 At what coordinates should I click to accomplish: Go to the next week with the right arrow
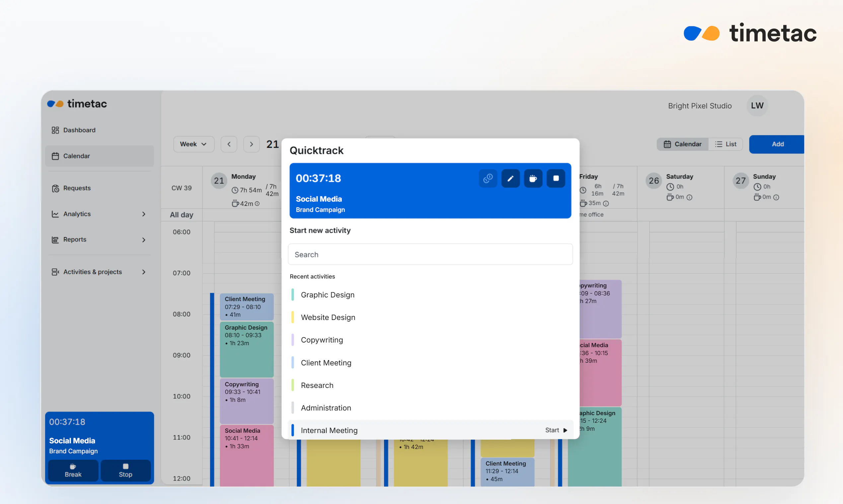252,144
